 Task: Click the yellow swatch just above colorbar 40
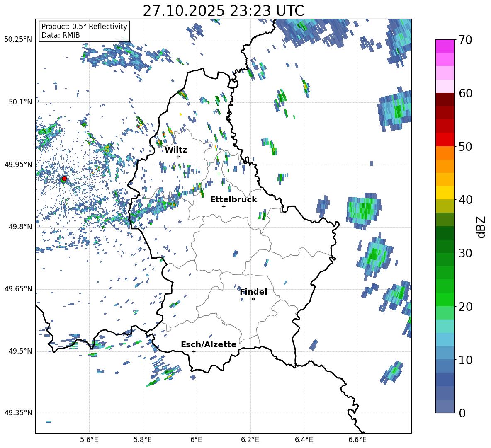[x=445, y=193]
